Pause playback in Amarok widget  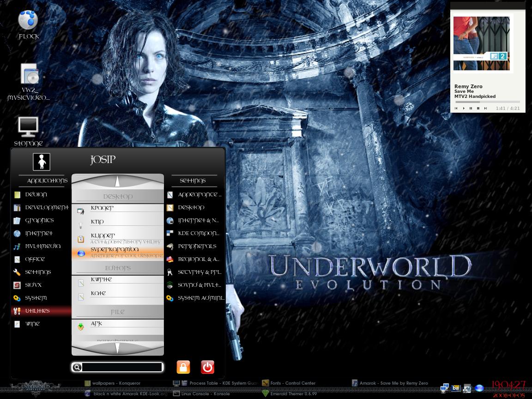pos(471,108)
